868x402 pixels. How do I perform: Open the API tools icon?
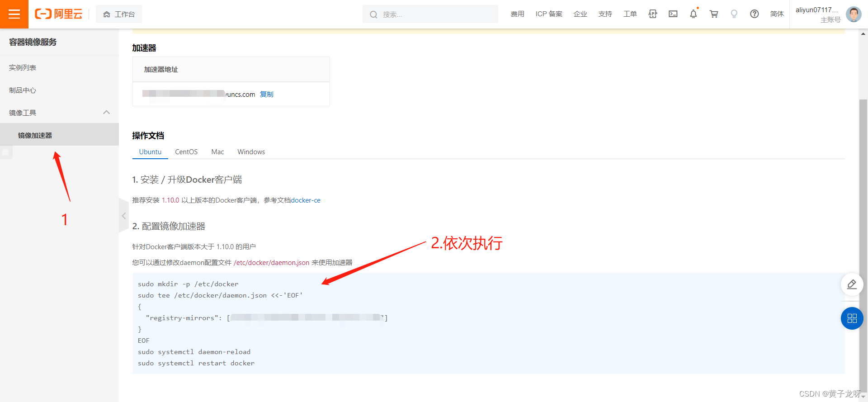(x=652, y=14)
